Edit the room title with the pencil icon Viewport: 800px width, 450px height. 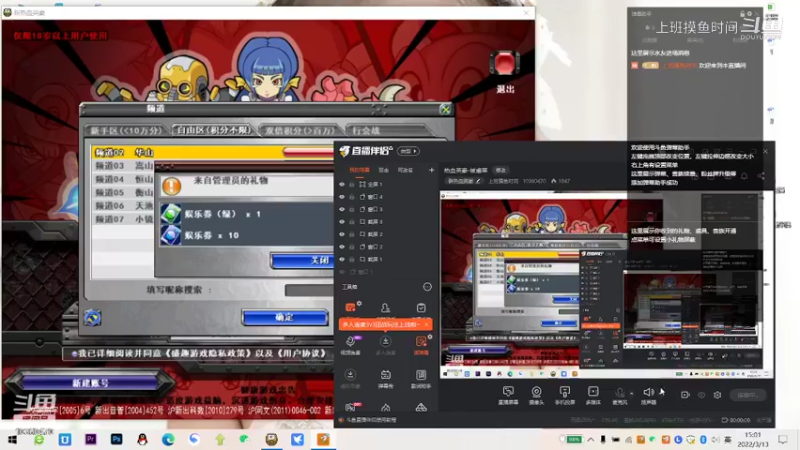pos(479,181)
